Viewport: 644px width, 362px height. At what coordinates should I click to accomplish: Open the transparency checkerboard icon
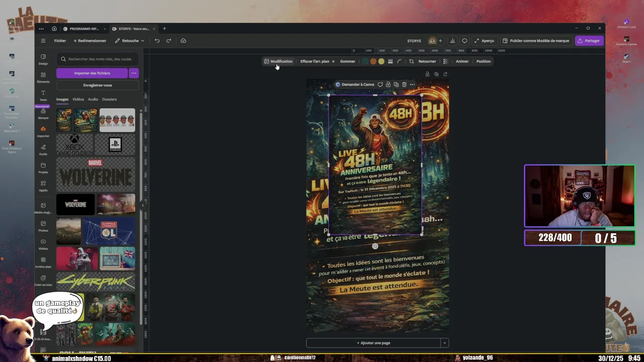445,61
